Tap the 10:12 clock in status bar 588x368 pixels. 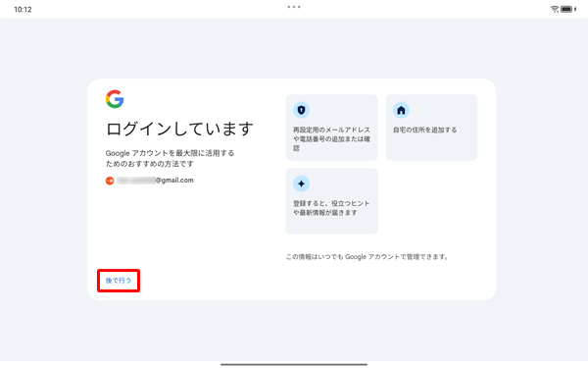pos(23,10)
